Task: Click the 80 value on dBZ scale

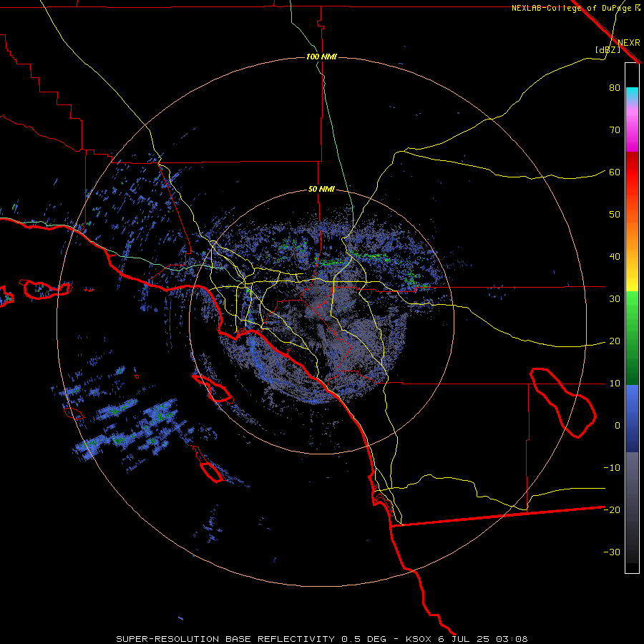Action: [615, 87]
